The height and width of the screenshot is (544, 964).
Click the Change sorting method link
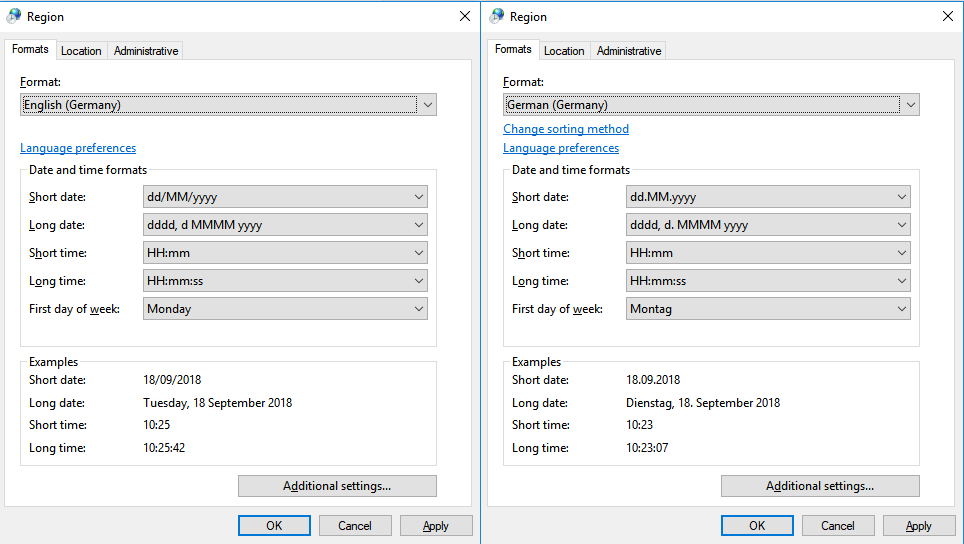(x=566, y=129)
